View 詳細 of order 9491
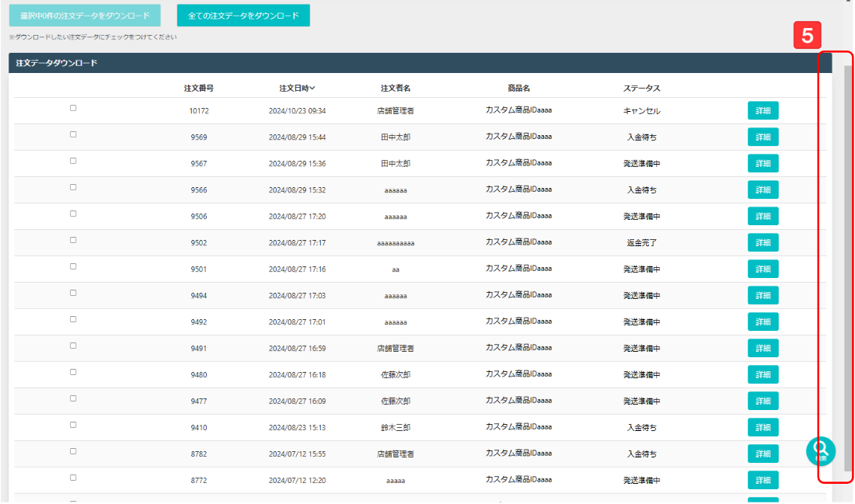This screenshot has height=504, width=855. [763, 348]
